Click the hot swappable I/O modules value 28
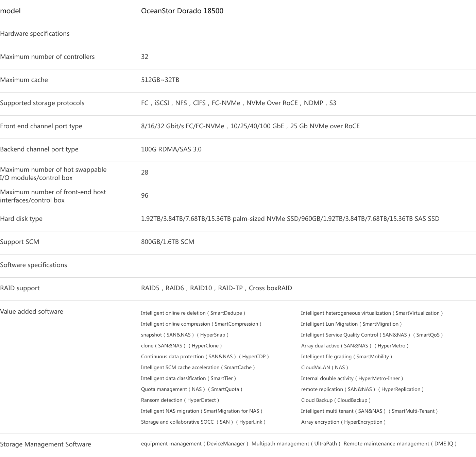Viewport: 476px width, 457px height. tap(144, 173)
